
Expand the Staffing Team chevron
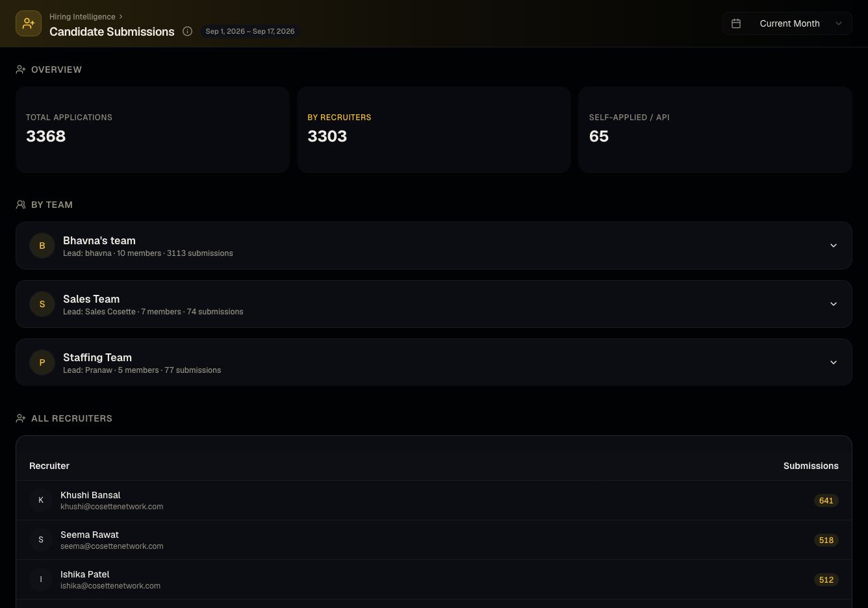(834, 362)
